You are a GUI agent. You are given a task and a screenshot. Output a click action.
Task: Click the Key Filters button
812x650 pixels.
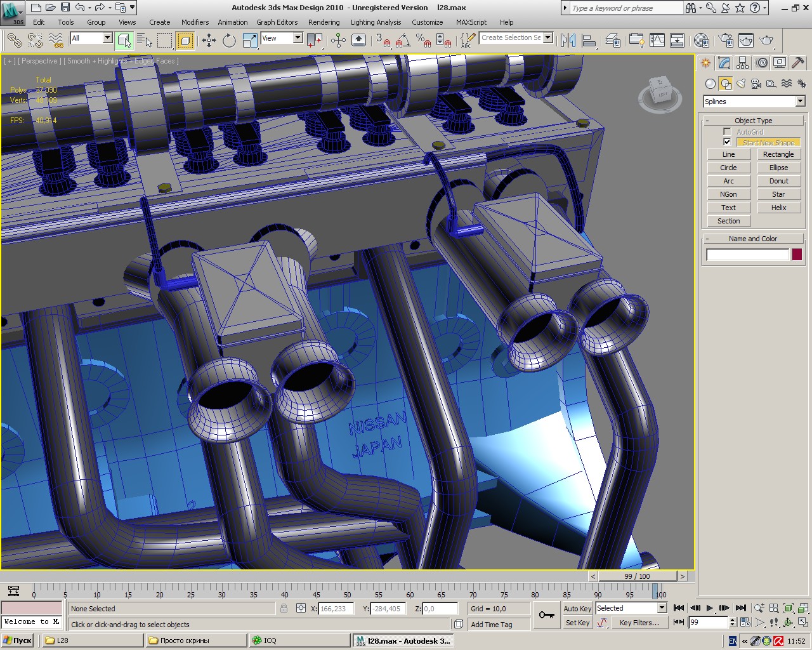639,623
